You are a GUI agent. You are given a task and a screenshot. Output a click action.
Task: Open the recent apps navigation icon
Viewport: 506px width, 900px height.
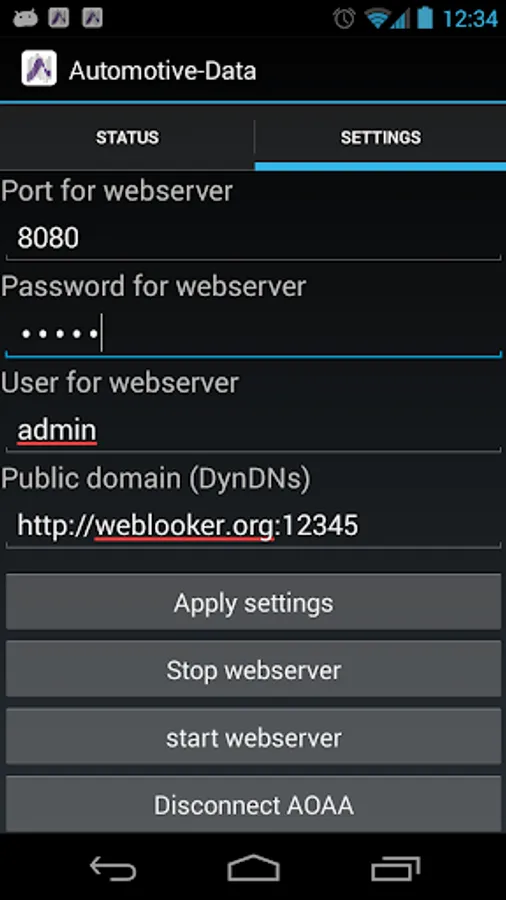coord(395,867)
